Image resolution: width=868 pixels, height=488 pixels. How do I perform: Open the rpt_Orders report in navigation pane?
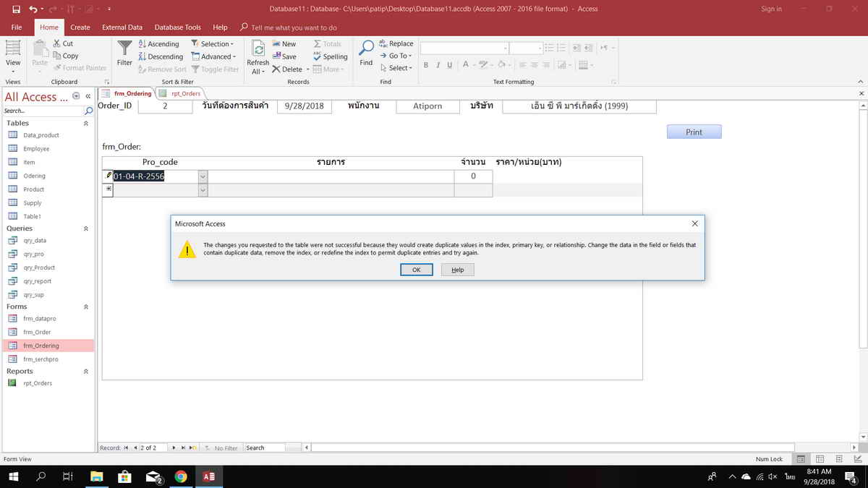[x=38, y=383]
